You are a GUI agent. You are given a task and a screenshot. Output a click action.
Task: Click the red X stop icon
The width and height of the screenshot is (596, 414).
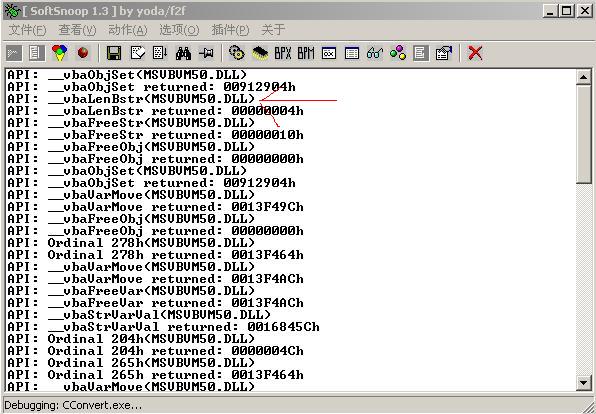point(475,53)
